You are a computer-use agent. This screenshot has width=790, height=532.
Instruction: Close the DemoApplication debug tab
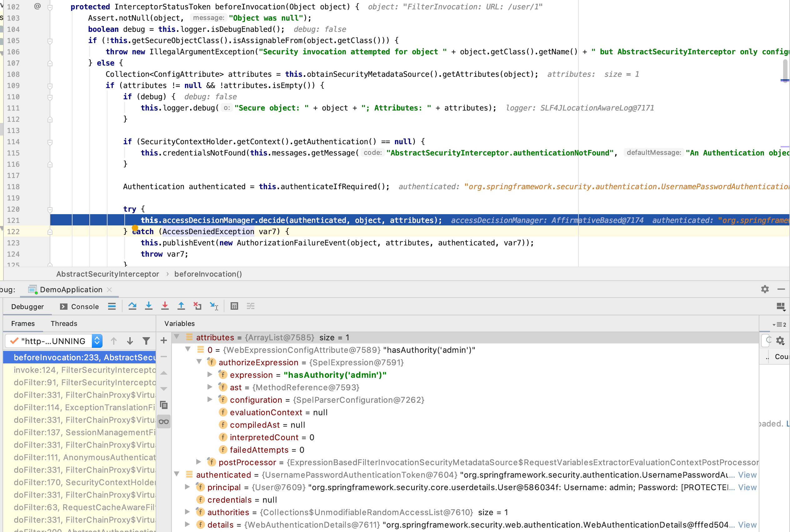click(x=109, y=289)
